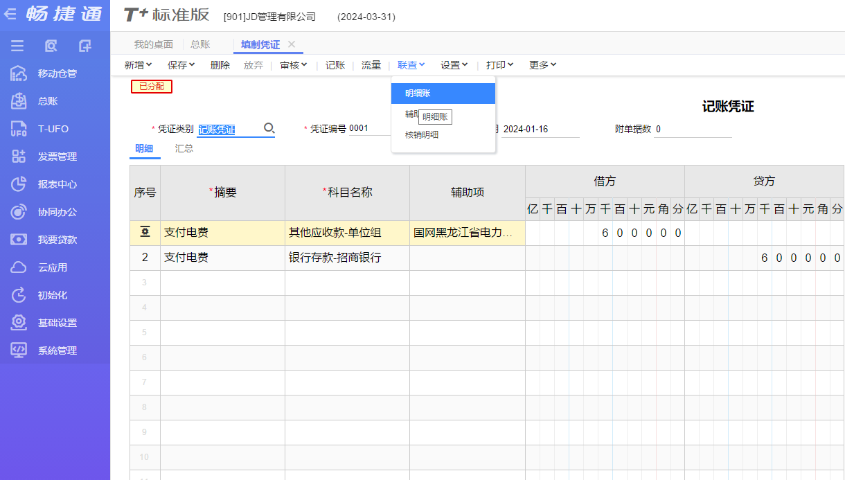Viewport: 845px width, 480px height.
Task: Open the 总账 general ledger sidebar icon
Action: coord(18,101)
